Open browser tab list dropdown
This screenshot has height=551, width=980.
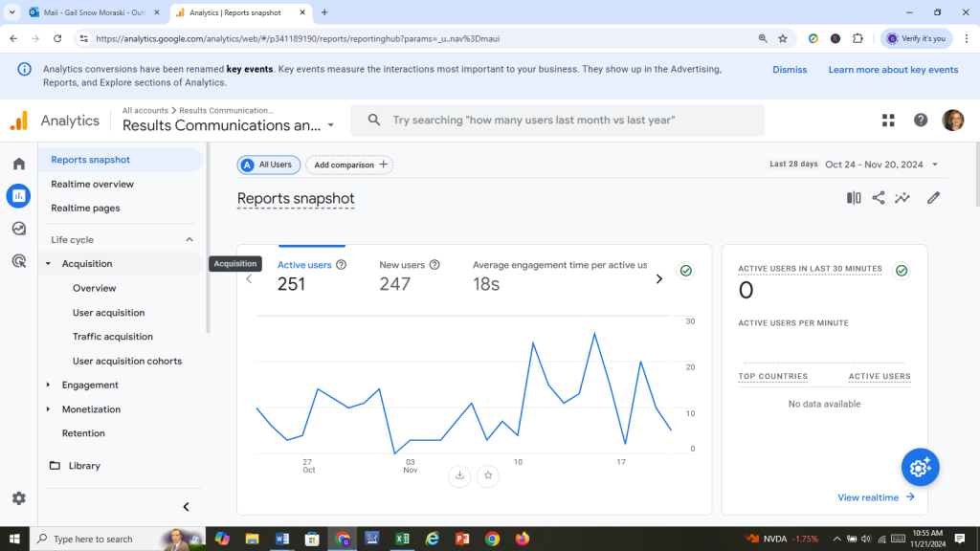(11, 12)
